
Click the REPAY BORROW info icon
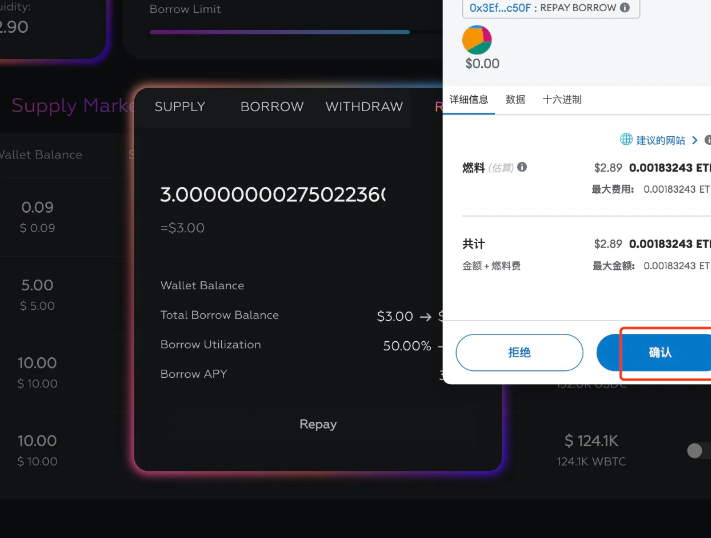pyautogui.click(x=625, y=8)
